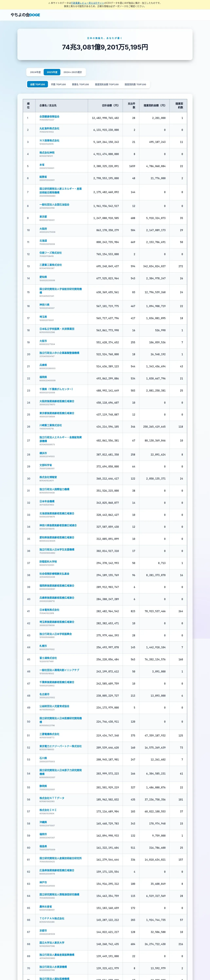Image resolution: width=210 pixels, height=980 pixels.
Task: Open the 福島県 entry in rank 60
Action: point(43,846)
